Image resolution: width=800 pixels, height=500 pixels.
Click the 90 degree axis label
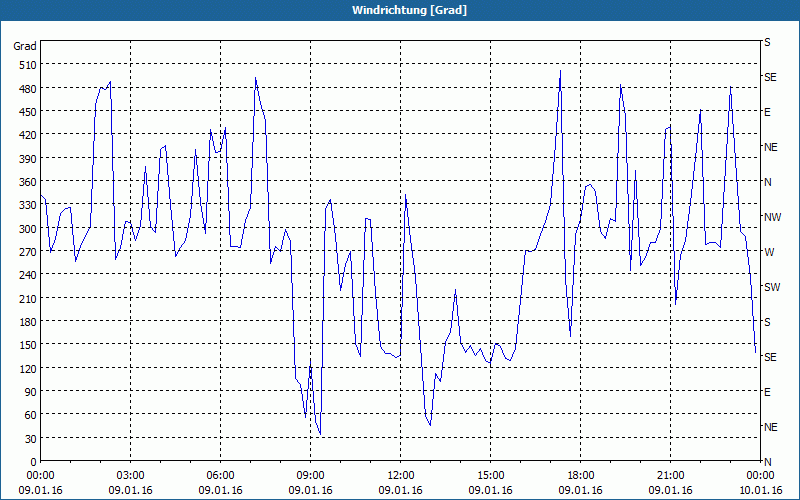click(x=31, y=392)
